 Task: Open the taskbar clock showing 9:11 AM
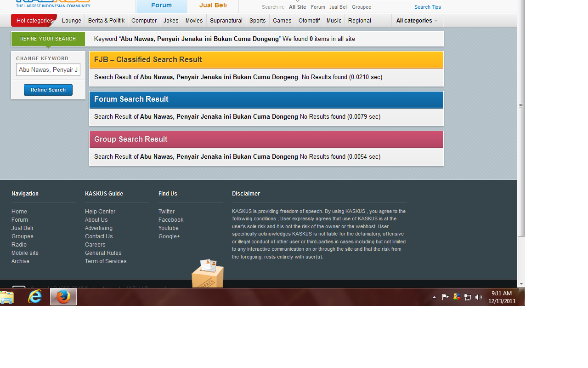tap(502, 297)
